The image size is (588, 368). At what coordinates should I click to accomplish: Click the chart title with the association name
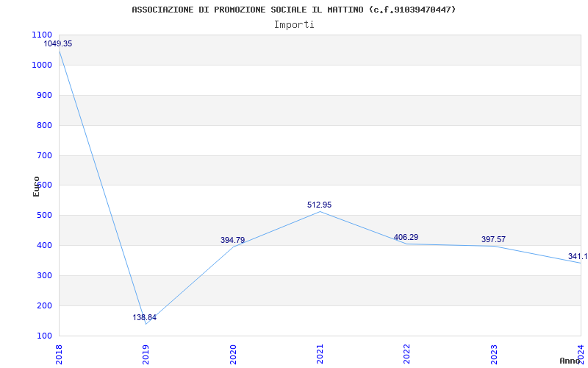[x=293, y=10]
